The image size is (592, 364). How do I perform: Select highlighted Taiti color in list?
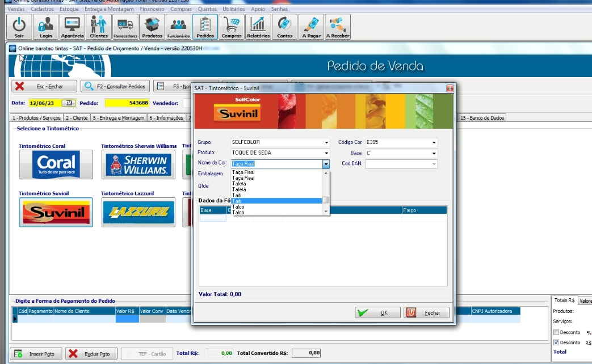(276, 201)
